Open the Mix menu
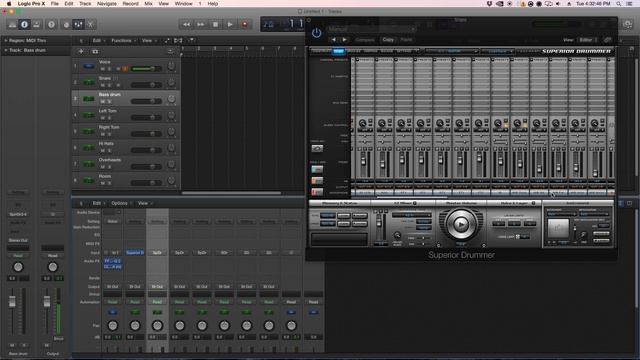The image size is (640, 360). tap(149, 4)
